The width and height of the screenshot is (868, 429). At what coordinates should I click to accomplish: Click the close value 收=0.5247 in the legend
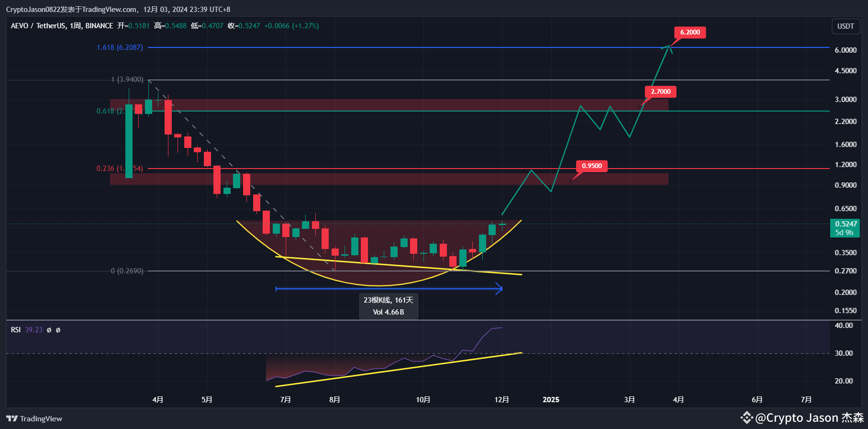coord(244,26)
